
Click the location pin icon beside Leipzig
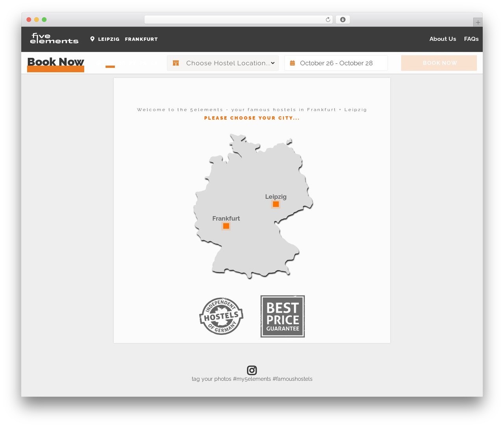click(92, 39)
